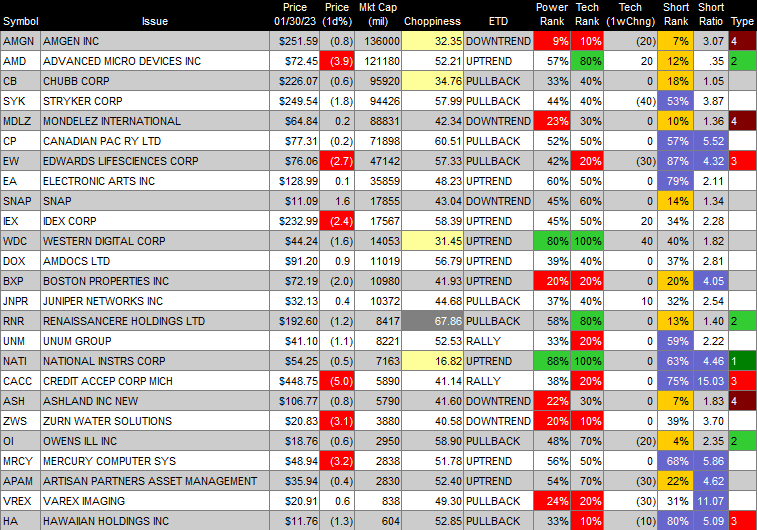Viewport: 757px width, 530px height.
Task: Click the Symbol column header
Action: point(20,21)
